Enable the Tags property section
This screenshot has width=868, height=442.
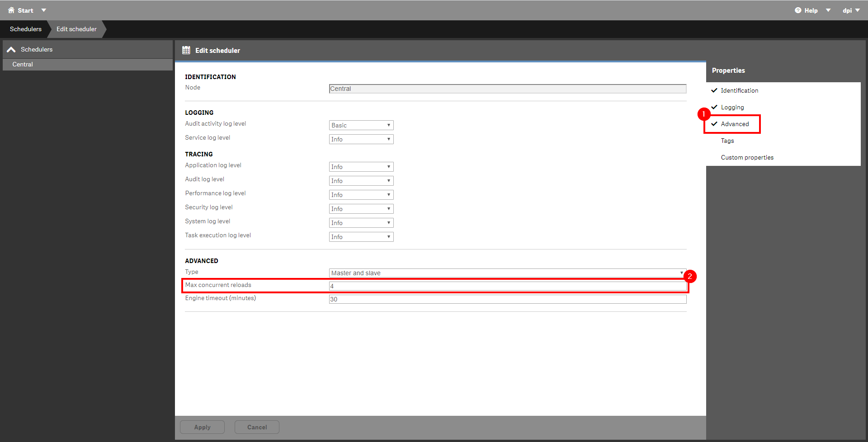pos(727,141)
